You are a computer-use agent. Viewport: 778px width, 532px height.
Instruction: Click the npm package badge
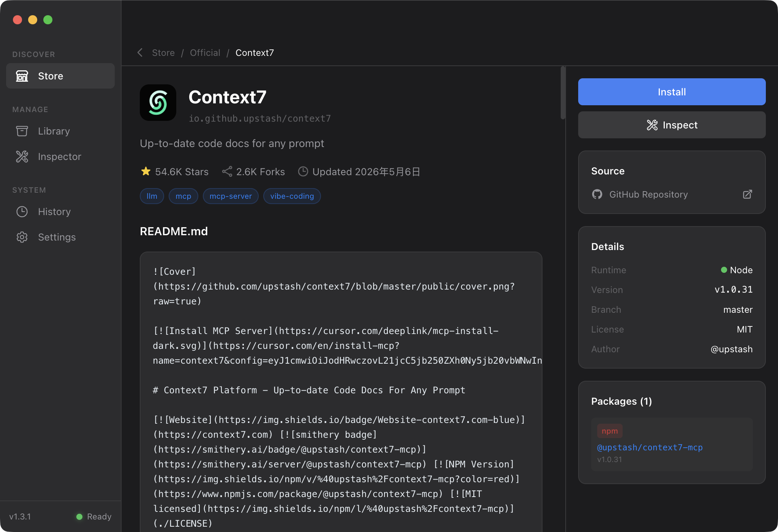pyautogui.click(x=610, y=431)
